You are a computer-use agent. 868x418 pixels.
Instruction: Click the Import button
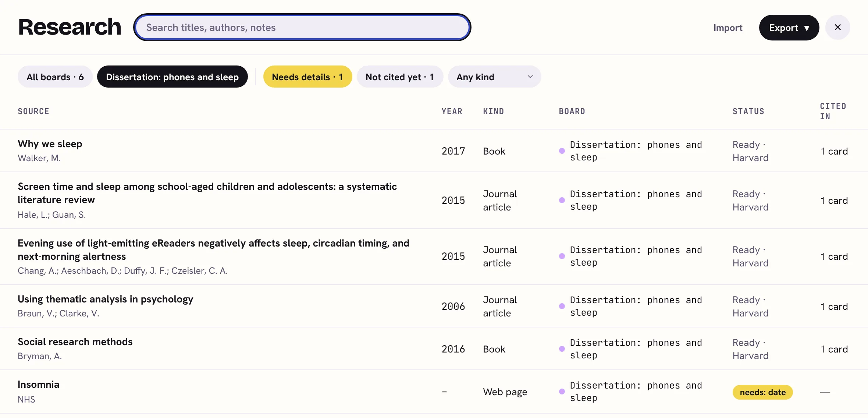point(728,28)
